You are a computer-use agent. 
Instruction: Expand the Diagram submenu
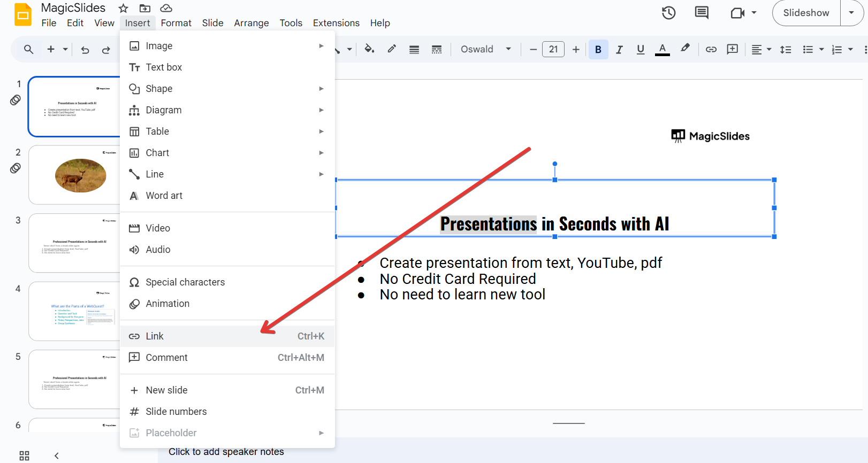click(227, 110)
